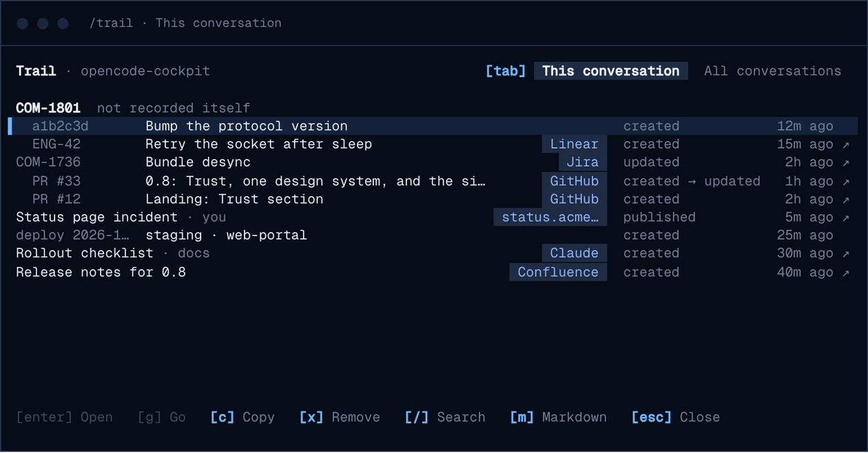Select the Rollout checklist row

[433, 253]
